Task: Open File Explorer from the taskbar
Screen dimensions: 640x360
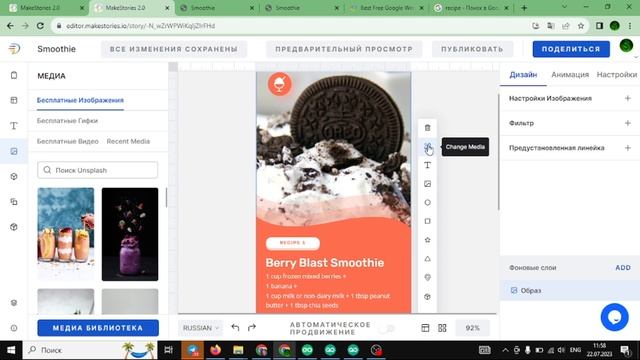Action: (x=238, y=350)
